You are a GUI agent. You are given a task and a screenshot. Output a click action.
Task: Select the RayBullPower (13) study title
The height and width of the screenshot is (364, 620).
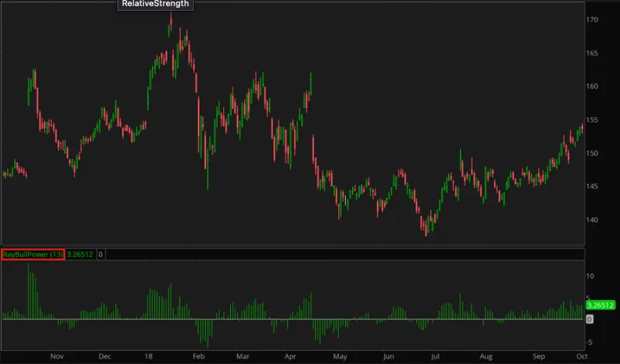tap(33, 254)
